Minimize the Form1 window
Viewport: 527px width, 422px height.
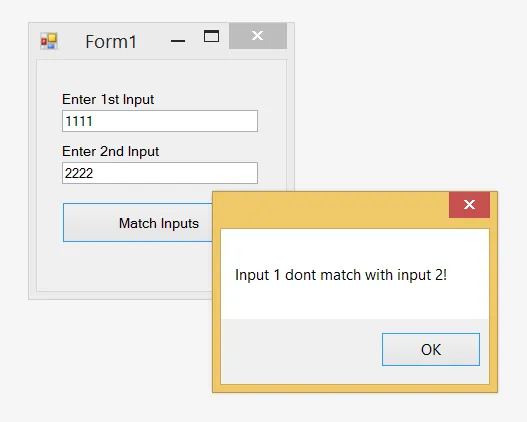[178, 41]
